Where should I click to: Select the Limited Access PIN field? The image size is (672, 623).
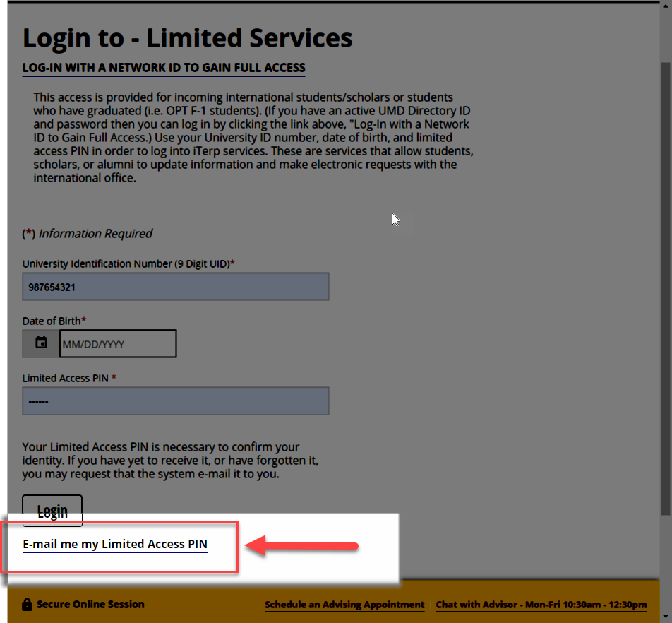click(175, 400)
